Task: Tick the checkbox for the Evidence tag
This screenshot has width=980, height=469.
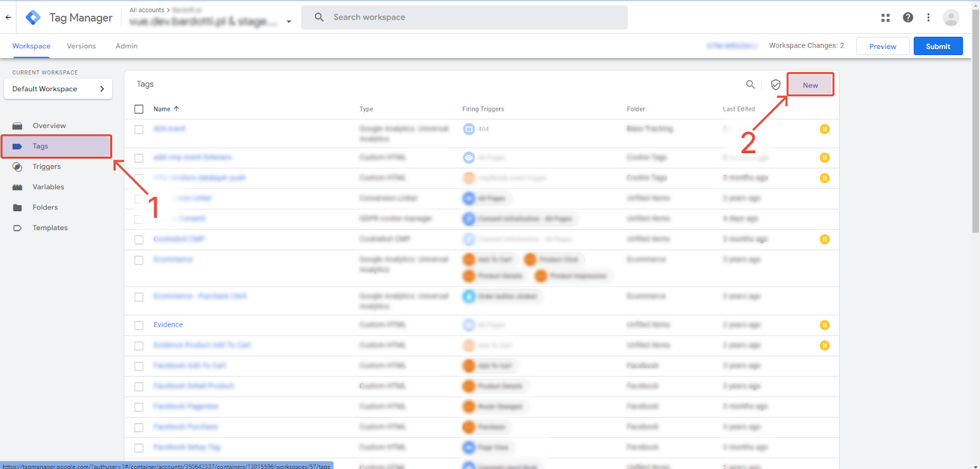Action: coord(139,325)
